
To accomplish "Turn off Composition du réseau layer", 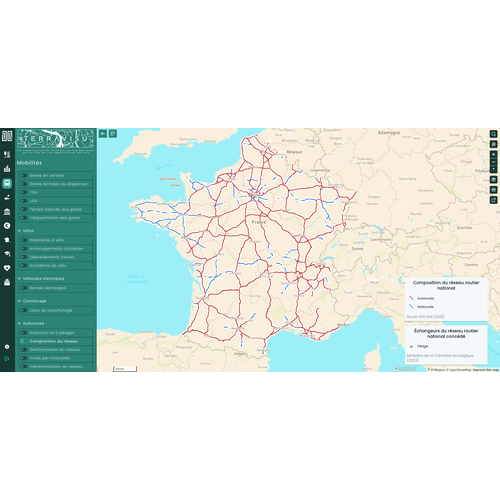I will (56, 341).
